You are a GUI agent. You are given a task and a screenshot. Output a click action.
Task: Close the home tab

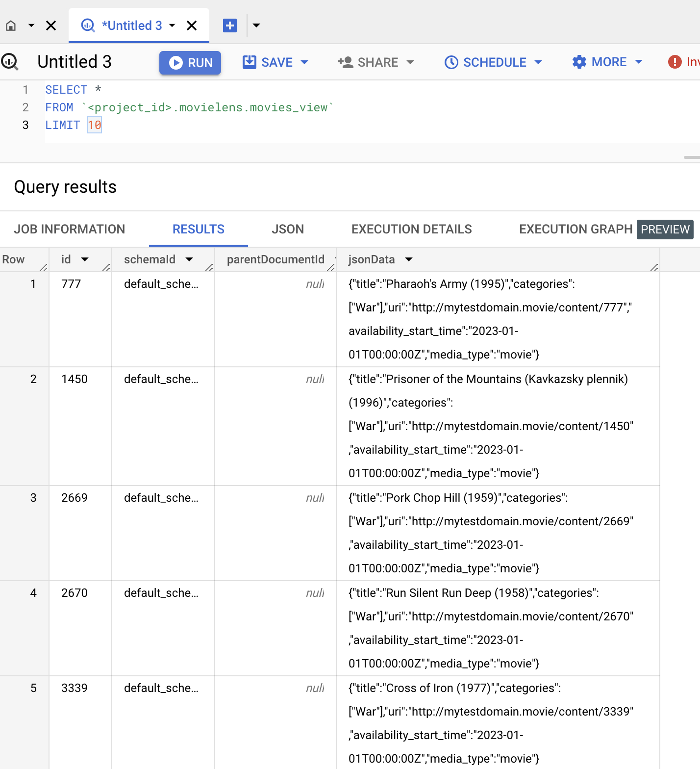click(x=51, y=26)
